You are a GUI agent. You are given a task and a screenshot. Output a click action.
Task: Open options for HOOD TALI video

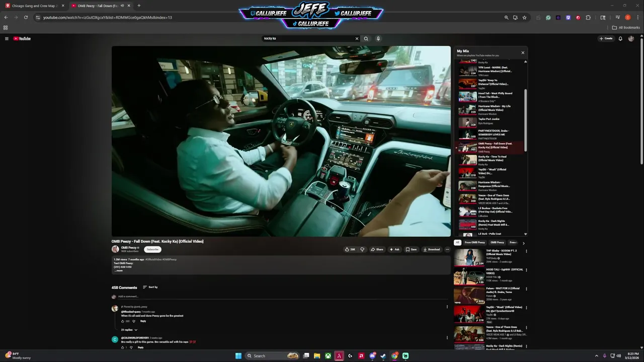coord(526,270)
